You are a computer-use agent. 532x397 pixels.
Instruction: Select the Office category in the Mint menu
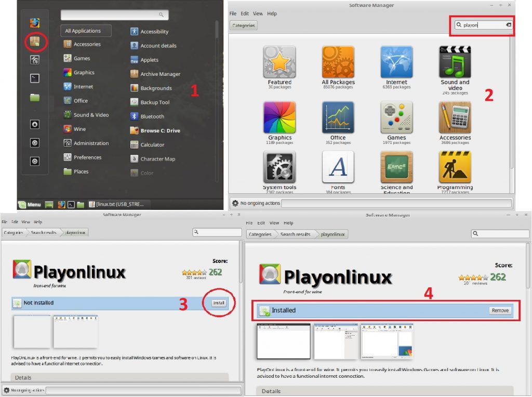click(76, 100)
